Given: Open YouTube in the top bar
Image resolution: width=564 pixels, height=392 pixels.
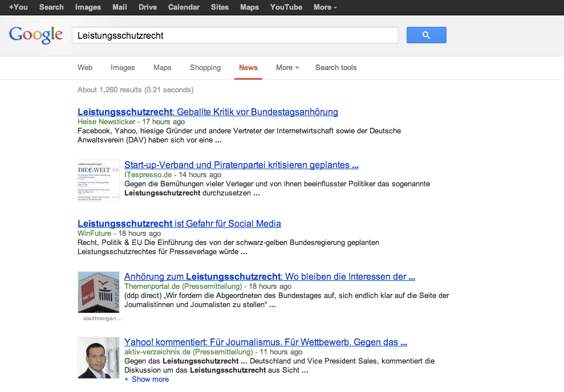Looking at the screenshot, I should coord(286,7).
